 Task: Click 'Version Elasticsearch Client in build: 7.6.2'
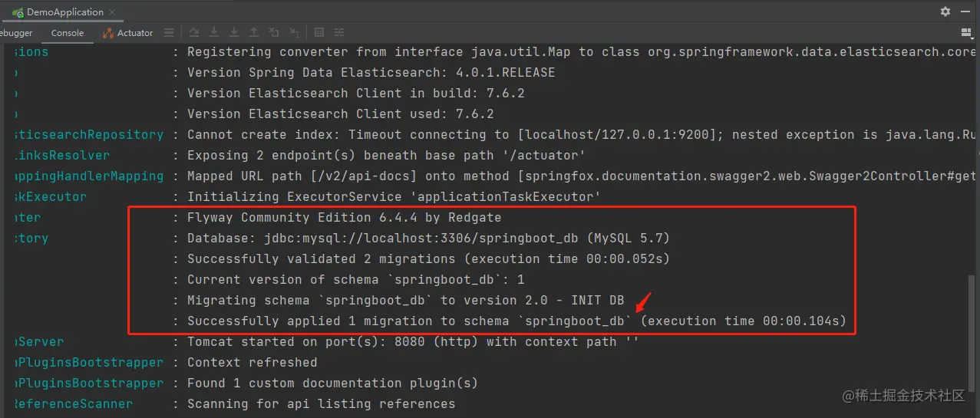pos(355,94)
